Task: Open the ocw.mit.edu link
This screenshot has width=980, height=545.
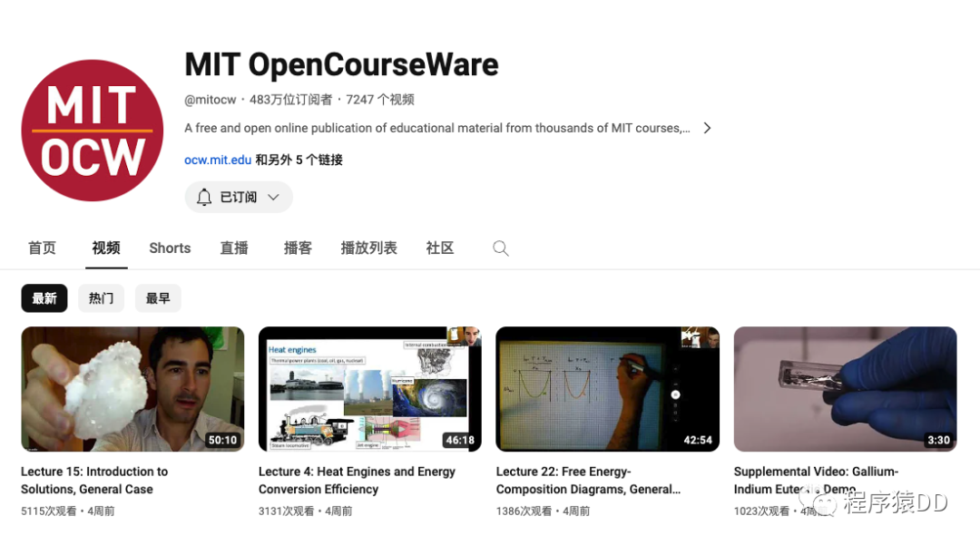Action: pyautogui.click(x=218, y=160)
